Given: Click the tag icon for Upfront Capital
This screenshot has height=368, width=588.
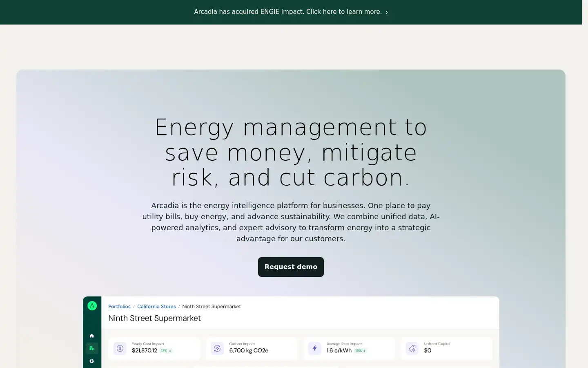Looking at the screenshot, I should [412, 348].
